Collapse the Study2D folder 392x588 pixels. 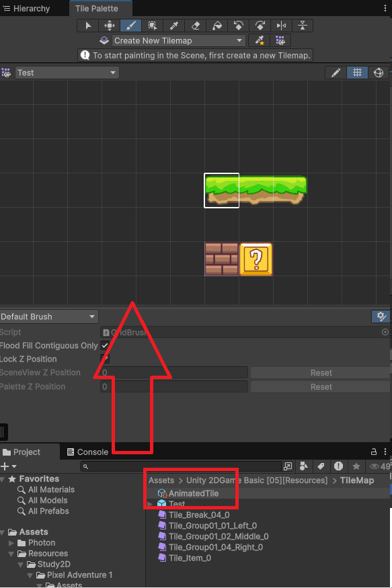point(21,564)
